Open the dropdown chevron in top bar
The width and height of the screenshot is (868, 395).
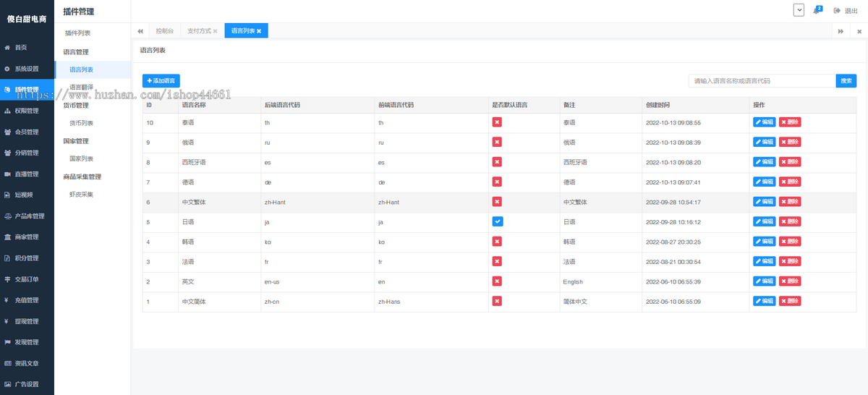click(799, 10)
